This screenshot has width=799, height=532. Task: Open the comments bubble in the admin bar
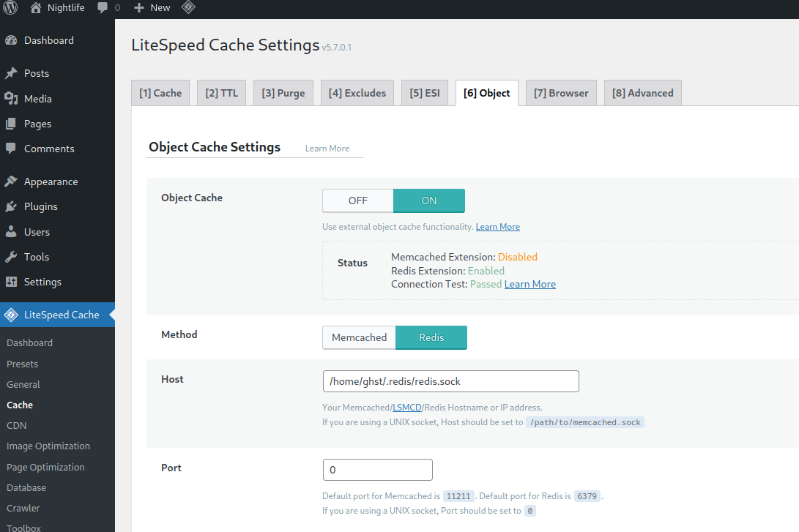point(103,9)
